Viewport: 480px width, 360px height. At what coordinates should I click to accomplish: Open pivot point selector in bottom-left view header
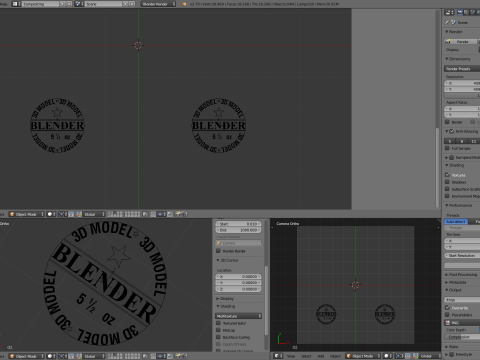63,356
